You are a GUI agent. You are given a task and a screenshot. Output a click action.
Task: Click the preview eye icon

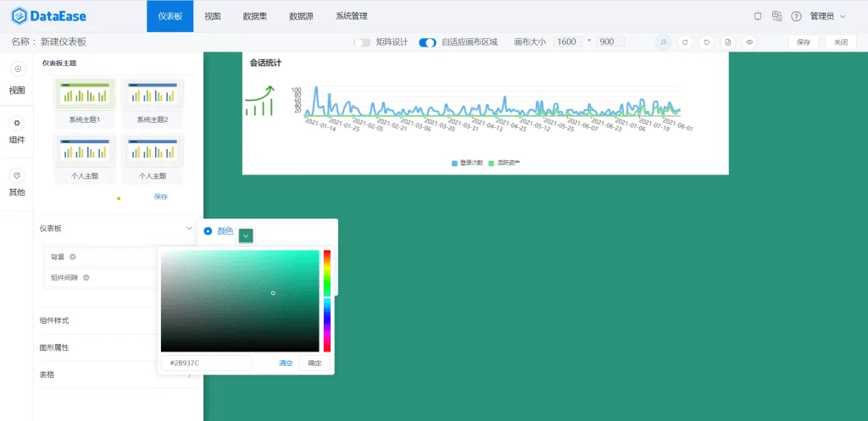[749, 42]
